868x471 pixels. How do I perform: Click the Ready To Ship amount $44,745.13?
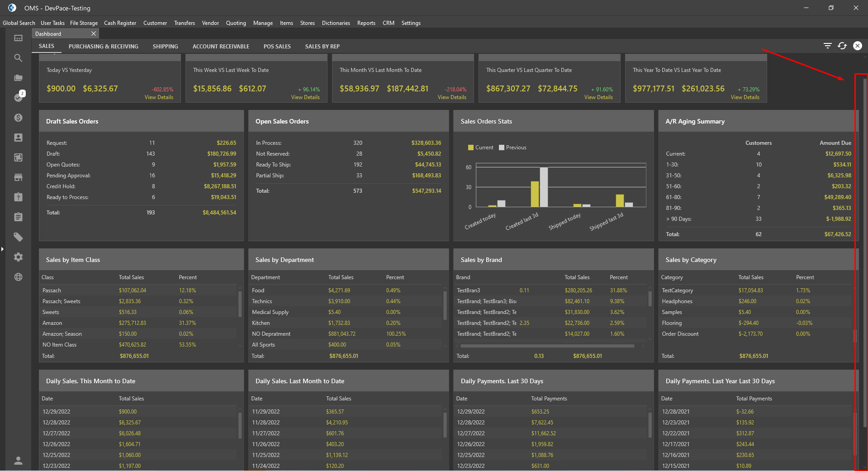pyautogui.click(x=428, y=165)
